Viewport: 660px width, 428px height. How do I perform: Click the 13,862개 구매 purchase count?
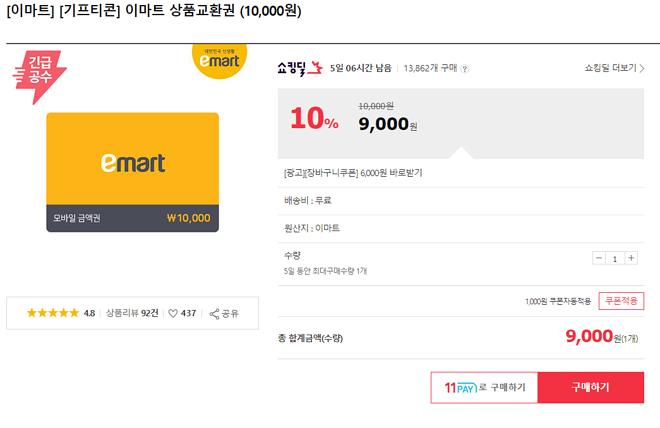pyautogui.click(x=430, y=69)
